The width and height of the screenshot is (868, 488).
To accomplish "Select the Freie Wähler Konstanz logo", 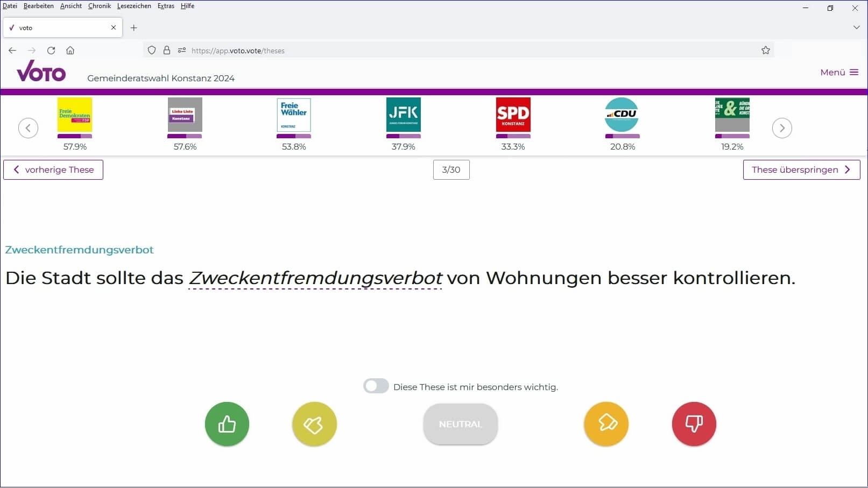I will pyautogui.click(x=294, y=115).
